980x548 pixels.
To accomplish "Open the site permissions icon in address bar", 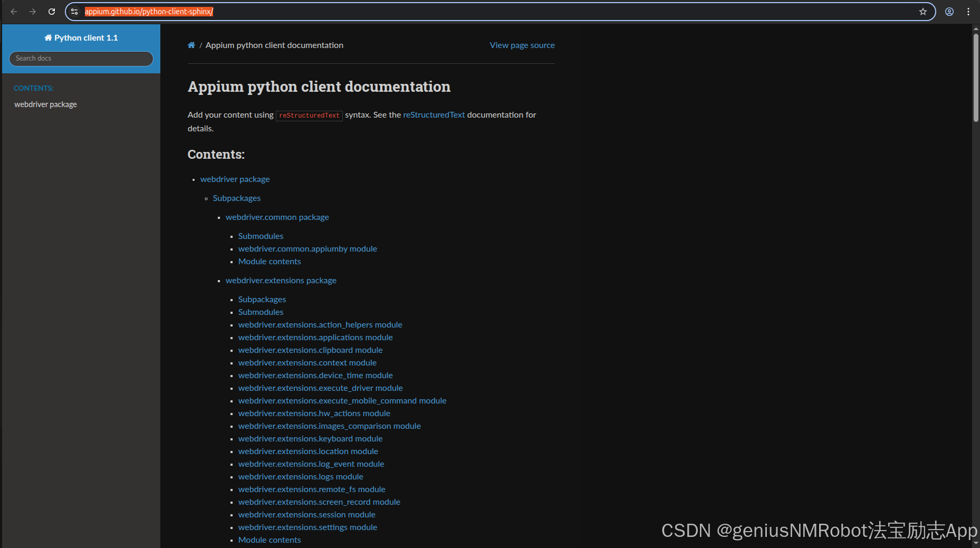I will click(74, 11).
